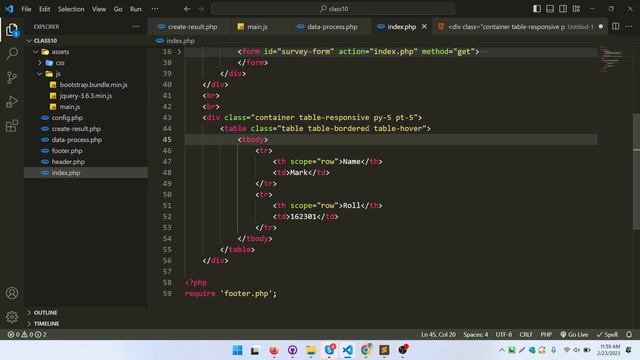Expand the OUTLINE section
This screenshot has width=640, height=360.
[86, 313]
